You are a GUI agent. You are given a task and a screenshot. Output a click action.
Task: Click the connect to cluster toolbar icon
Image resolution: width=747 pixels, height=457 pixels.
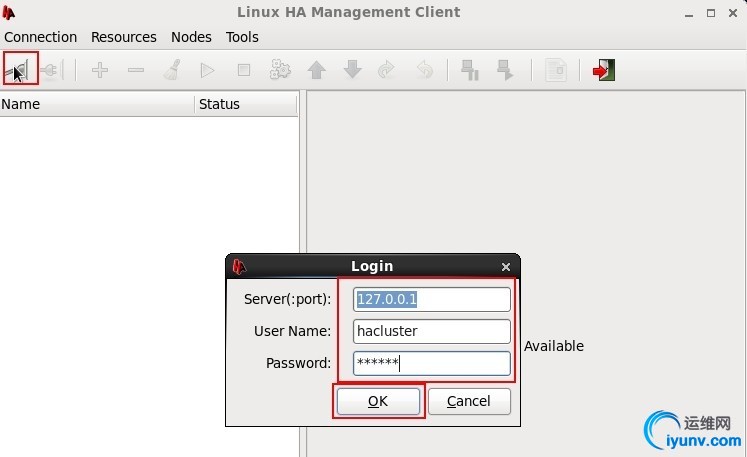click(19, 70)
